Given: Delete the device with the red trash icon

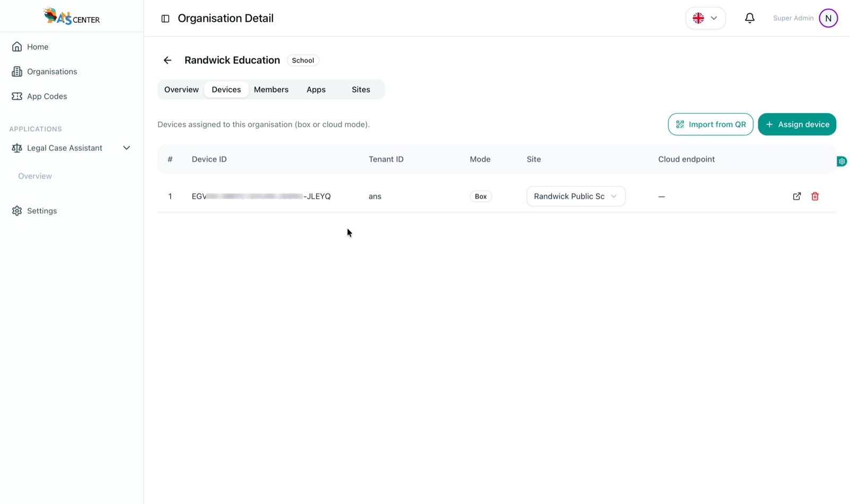Looking at the screenshot, I should (815, 196).
